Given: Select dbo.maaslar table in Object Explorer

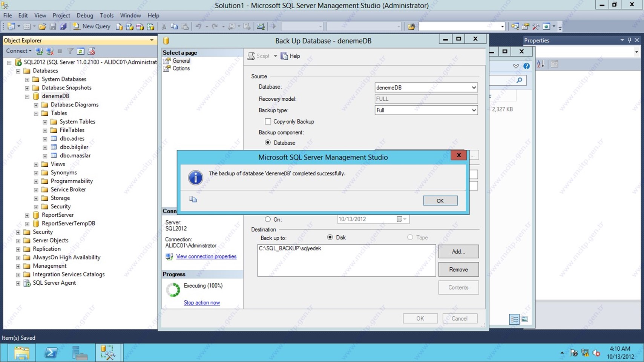Looking at the screenshot, I should [75, 155].
